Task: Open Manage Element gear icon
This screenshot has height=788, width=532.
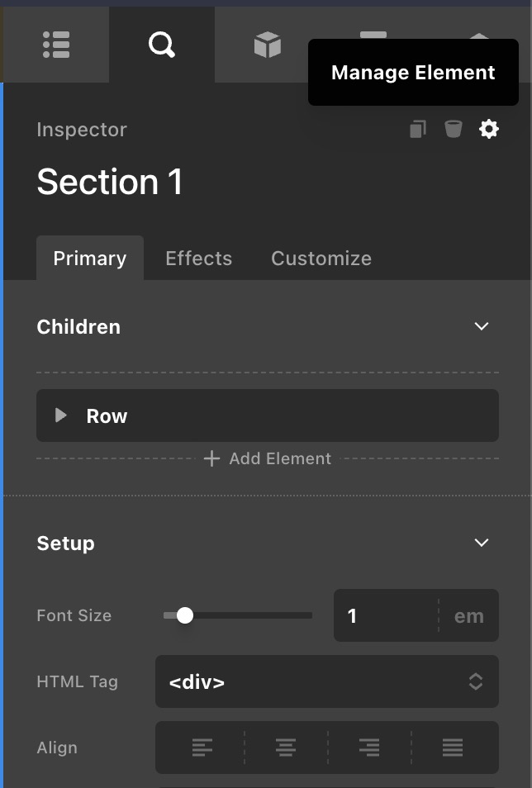Action: (x=489, y=129)
